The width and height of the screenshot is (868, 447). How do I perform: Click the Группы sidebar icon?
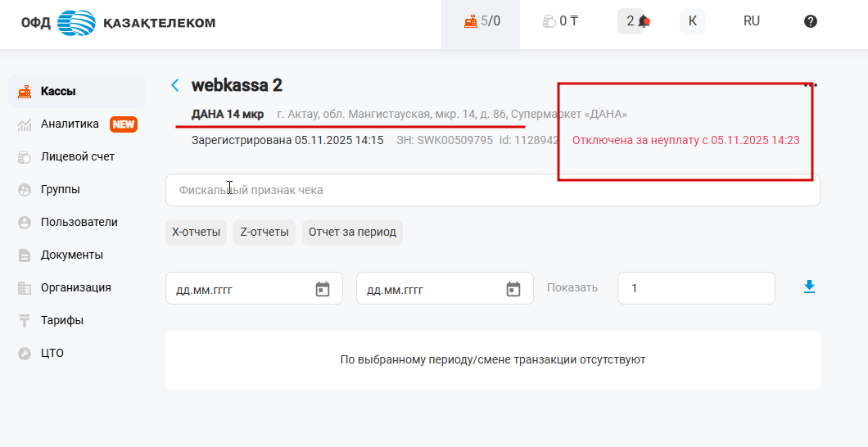pyautogui.click(x=25, y=190)
